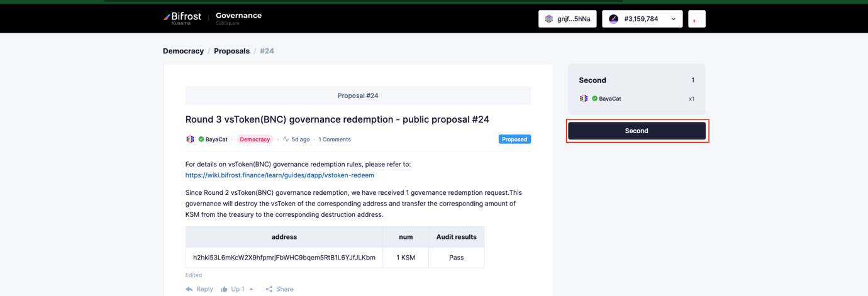Jump to 1 Comments
The image size is (868, 296).
coord(335,140)
